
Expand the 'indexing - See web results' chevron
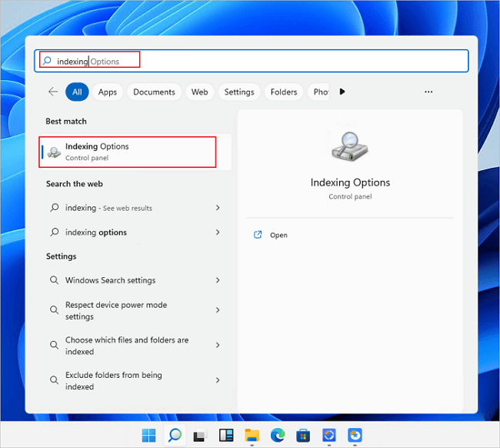tap(218, 208)
